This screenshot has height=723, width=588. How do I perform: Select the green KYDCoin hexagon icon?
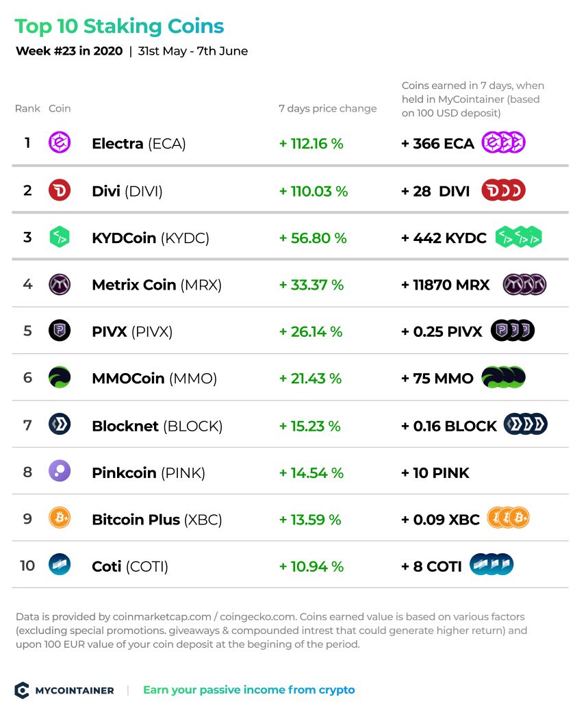60,237
